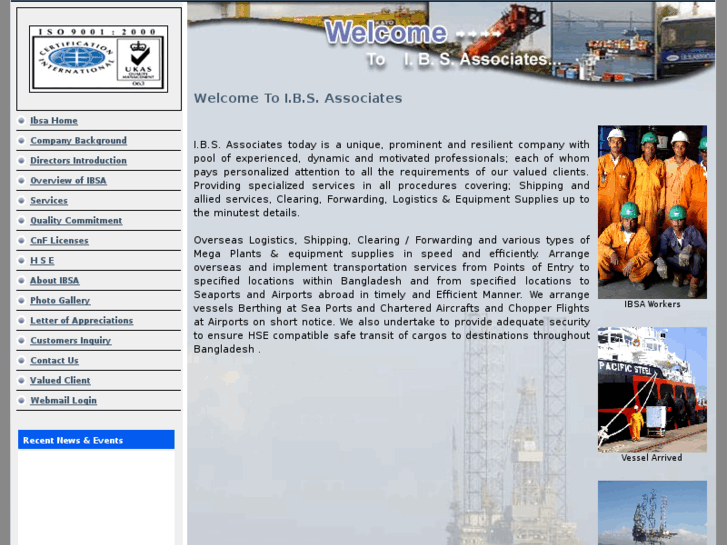Click bullet icon beside H S E
Viewport: 727px width, 545px height.
pyautogui.click(x=21, y=260)
